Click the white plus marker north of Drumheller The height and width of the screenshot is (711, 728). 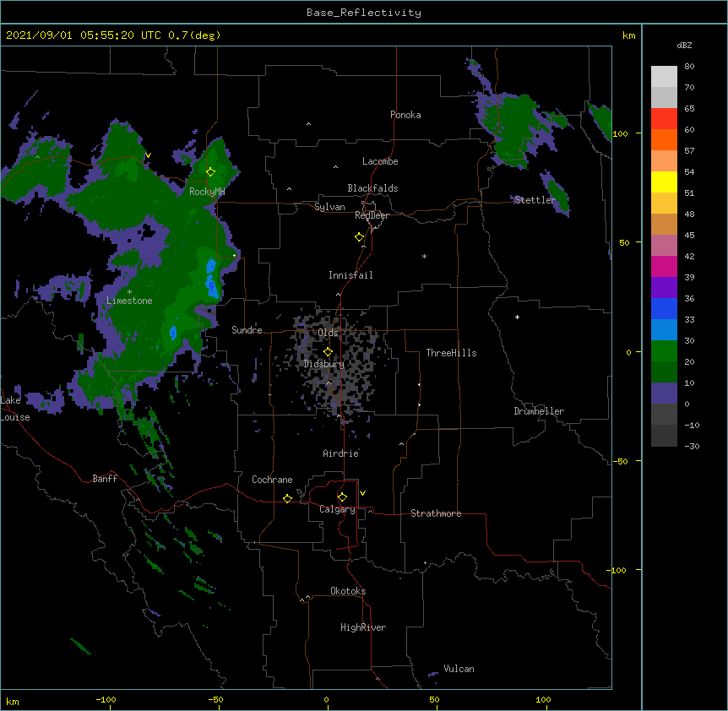click(x=517, y=317)
